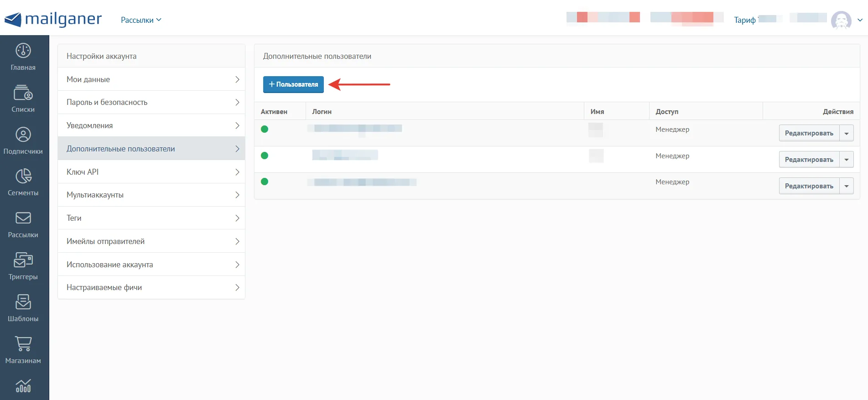Image resolution: width=868 pixels, height=400 pixels.
Task: Add new user with +Пользователя button
Action: coord(293,84)
